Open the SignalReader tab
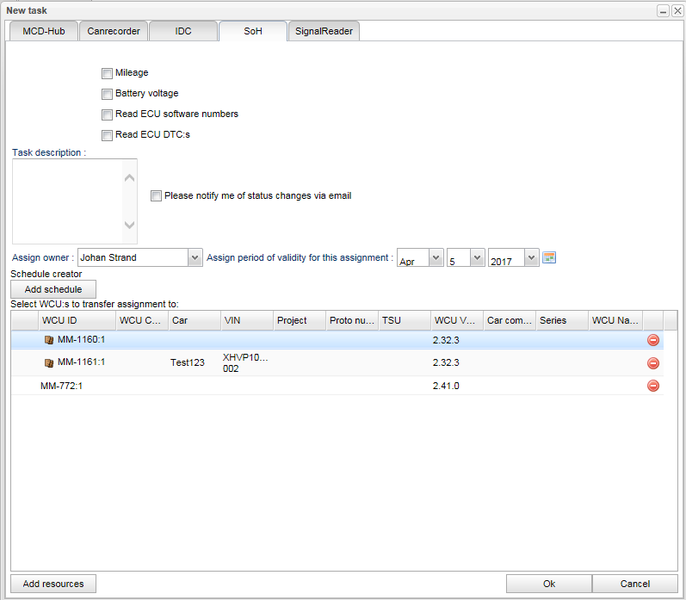686x600 pixels. coord(324,31)
